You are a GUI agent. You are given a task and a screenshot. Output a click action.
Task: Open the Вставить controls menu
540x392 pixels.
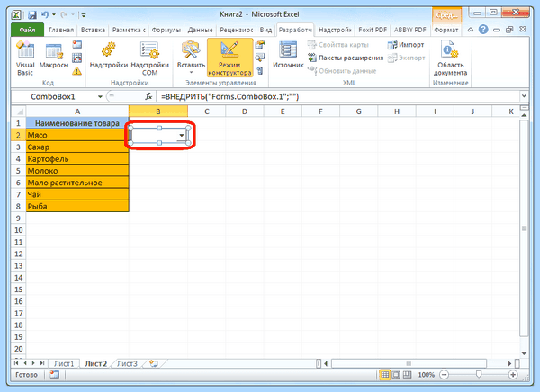click(191, 58)
